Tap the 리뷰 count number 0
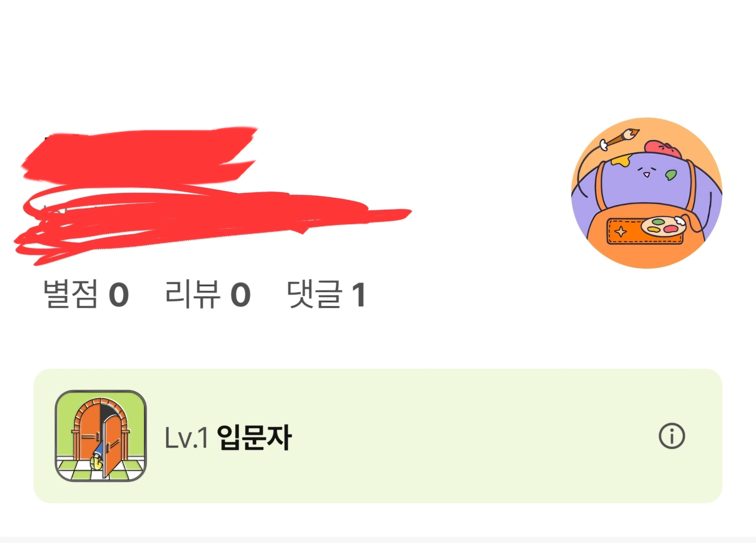756x543 pixels. 240,294
